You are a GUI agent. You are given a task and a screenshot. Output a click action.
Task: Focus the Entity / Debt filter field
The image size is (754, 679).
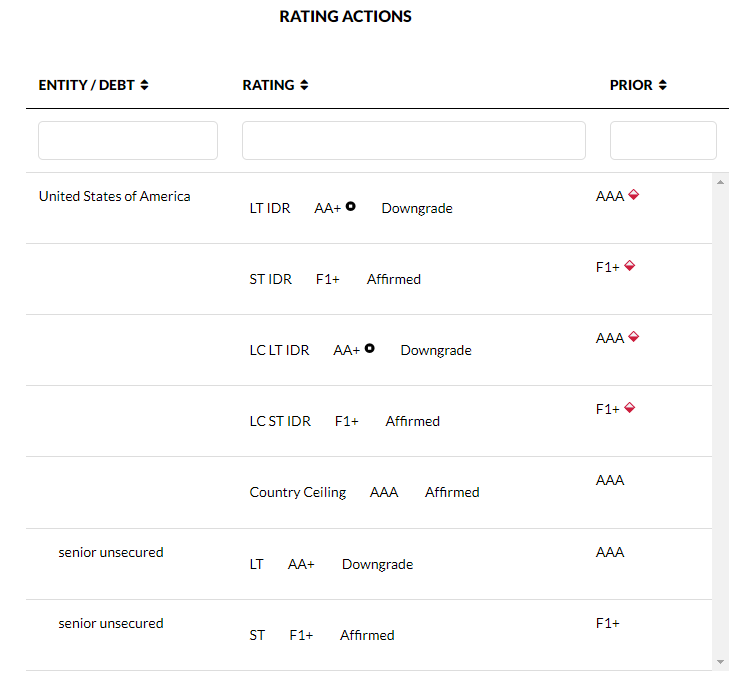[x=128, y=140]
